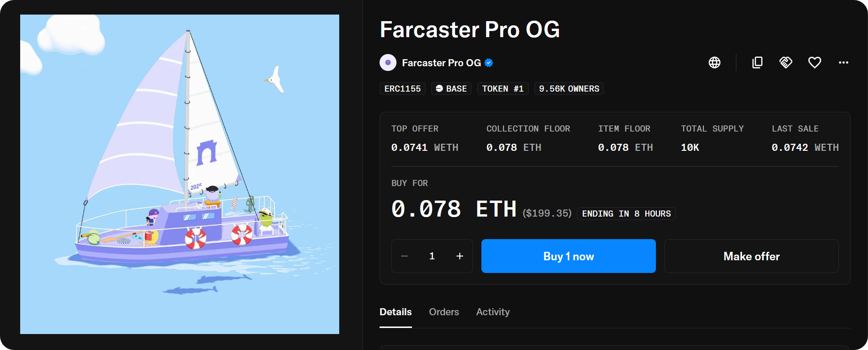Decrease quantity with the minus button

(404, 256)
